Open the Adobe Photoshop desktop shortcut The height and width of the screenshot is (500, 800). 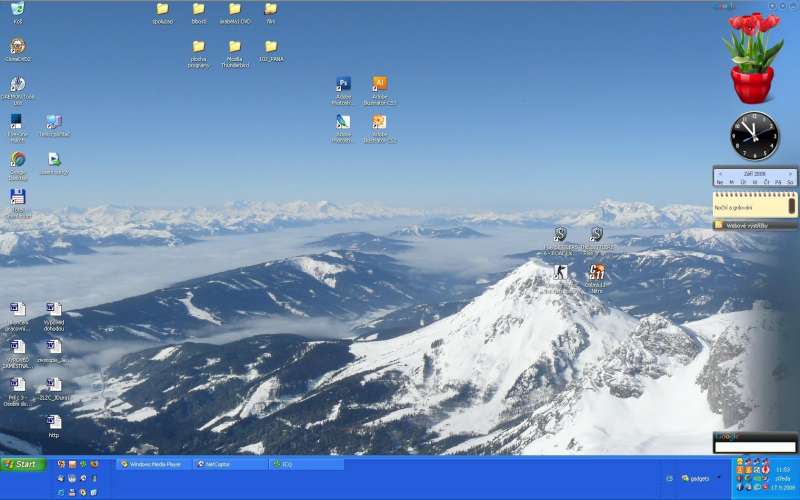[x=343, y=85]
